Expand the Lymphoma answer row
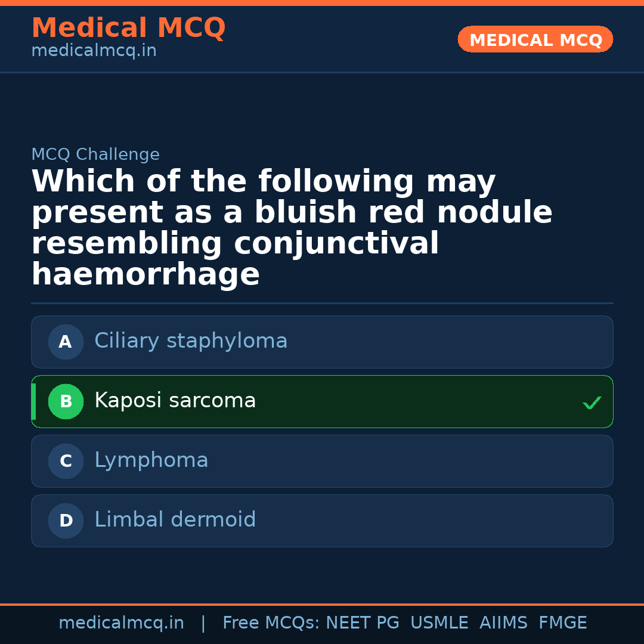The image size is (644, 644). point(322,461)
